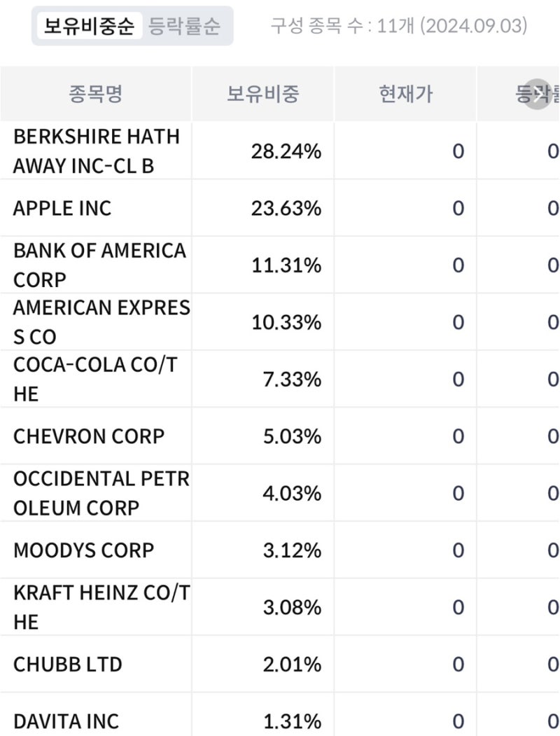
Task: Click the 28.24% holding weight value
Action: coord(286,151)
